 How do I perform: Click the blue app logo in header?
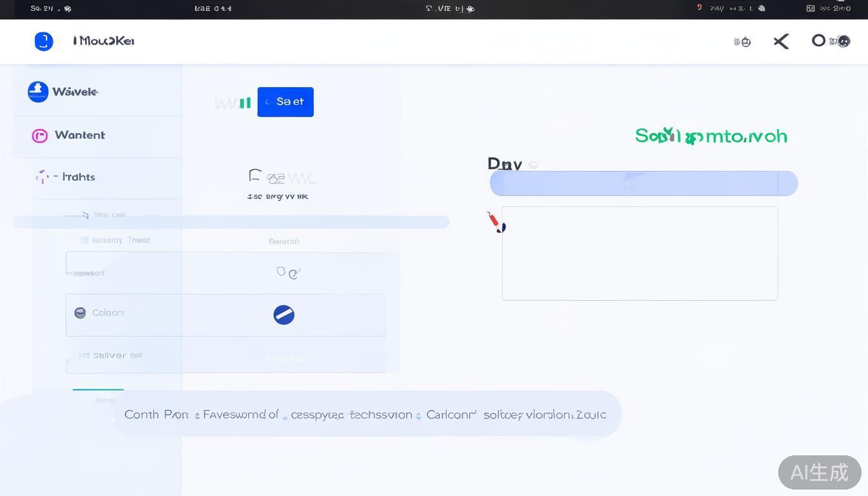coord(43,41)
